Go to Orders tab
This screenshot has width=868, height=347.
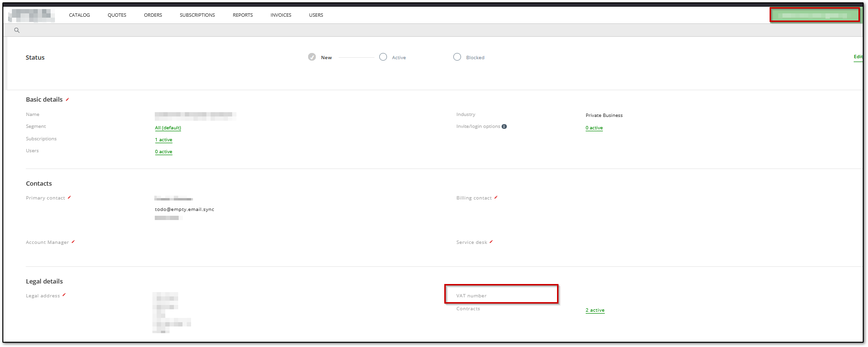(x=153, y=15)
